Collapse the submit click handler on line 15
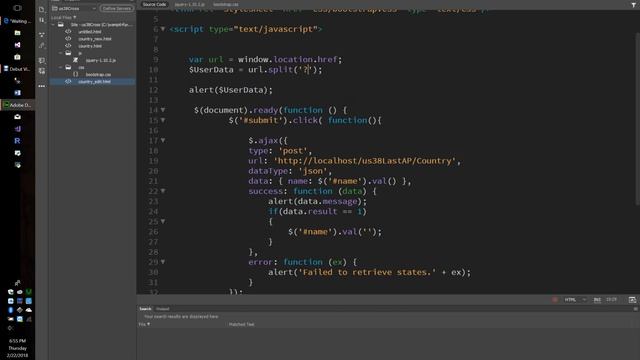This screenshot has width=640, height=360. click(163, 120)
